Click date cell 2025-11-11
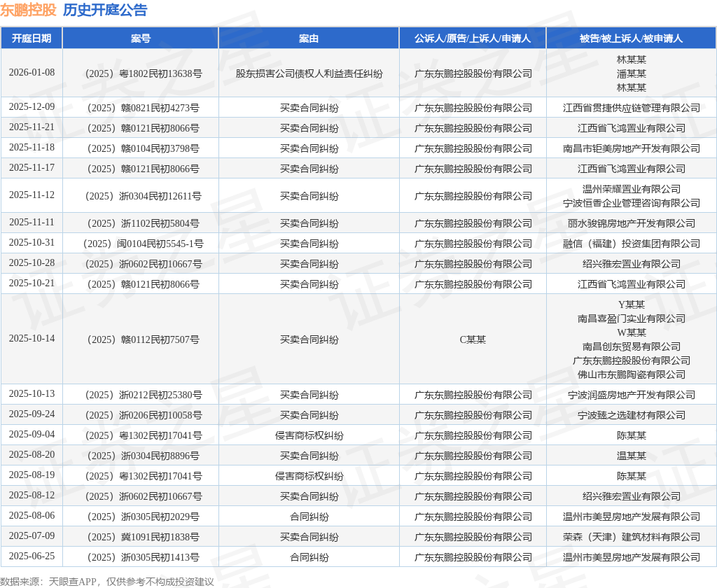Image resolution: width=717 pixels, height=588 pixels. (32, 222)
